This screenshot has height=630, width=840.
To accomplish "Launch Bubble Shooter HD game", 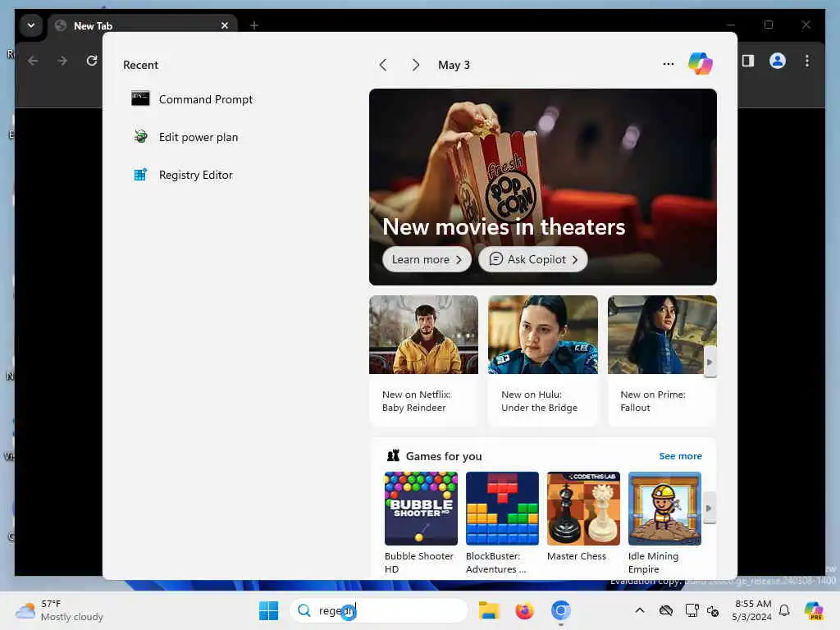I will 421,523.
